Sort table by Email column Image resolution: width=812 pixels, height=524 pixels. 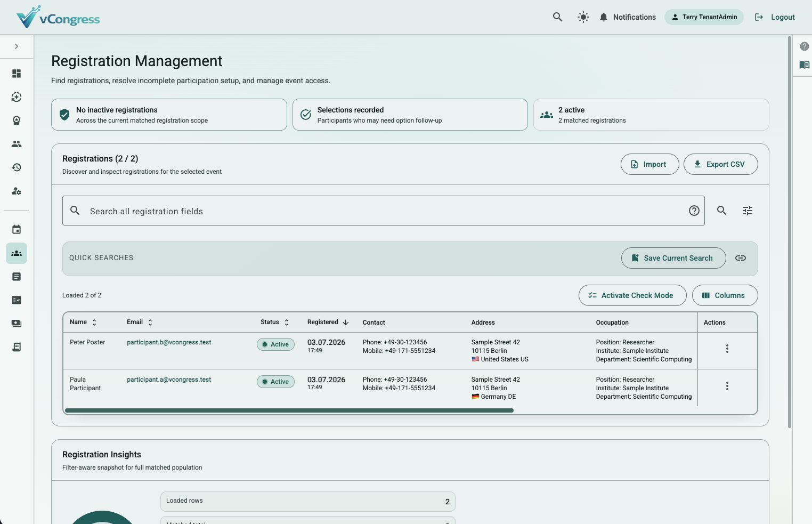coord(140,322)
